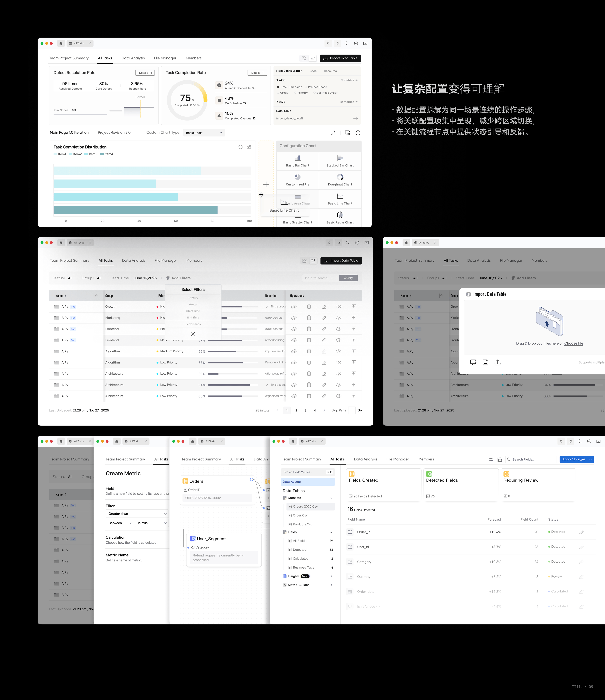Screen dimensions: 605x700
Task: Open the Project Revision 2.0 tab
Action: point(114,132)
